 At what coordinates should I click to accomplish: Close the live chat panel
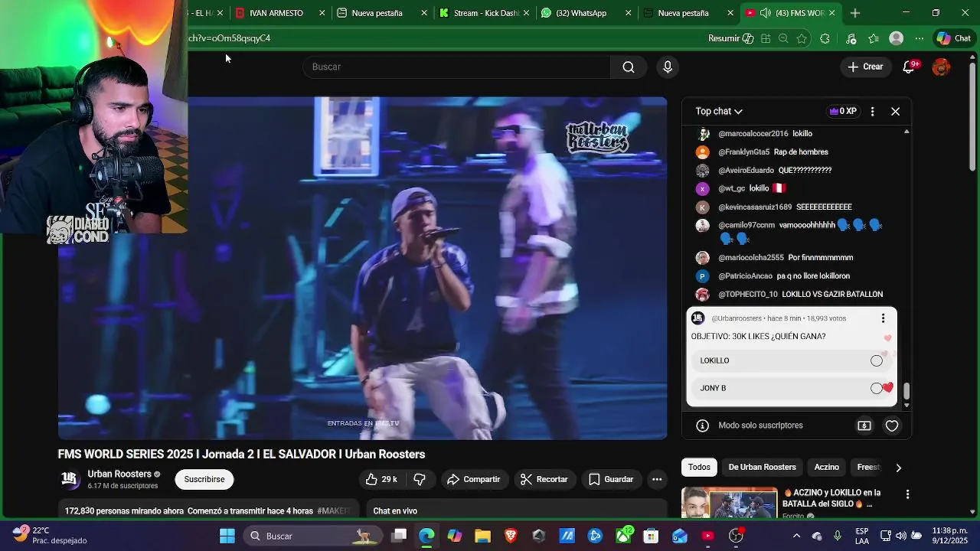pyautogui.click(x=895, y=112)
